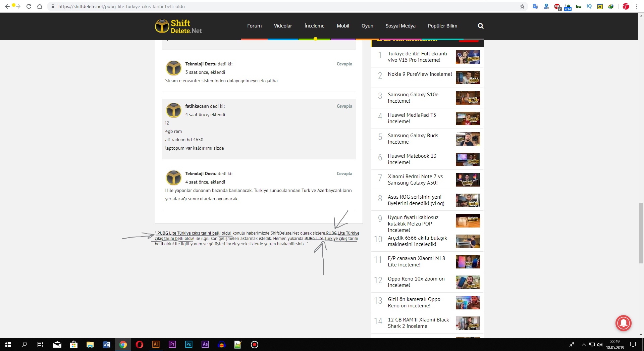Reply to Teknoloji Dostu's Steam envanter comment

point(344,64)
